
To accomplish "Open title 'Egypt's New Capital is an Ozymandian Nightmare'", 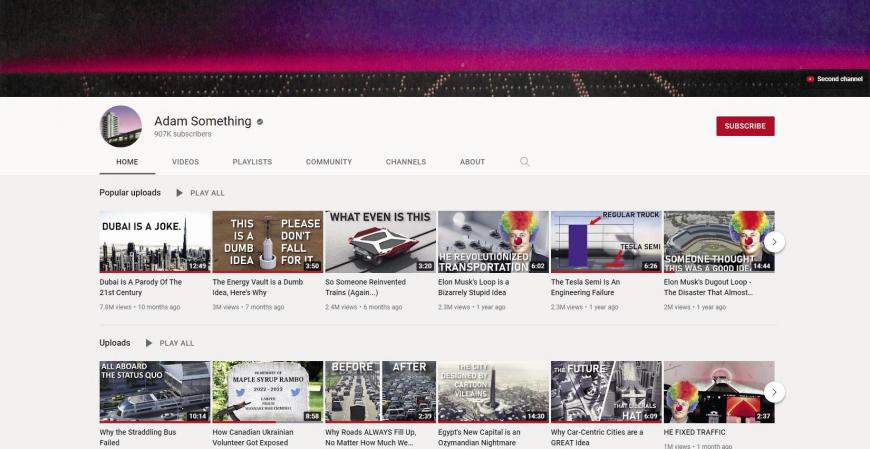I will (479, 437).
